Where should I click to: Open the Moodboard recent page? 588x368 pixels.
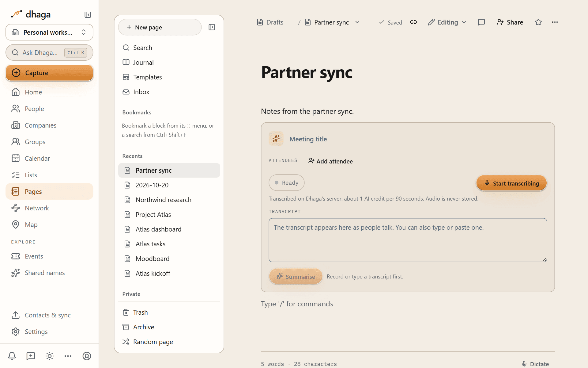[x=169, y=259]
